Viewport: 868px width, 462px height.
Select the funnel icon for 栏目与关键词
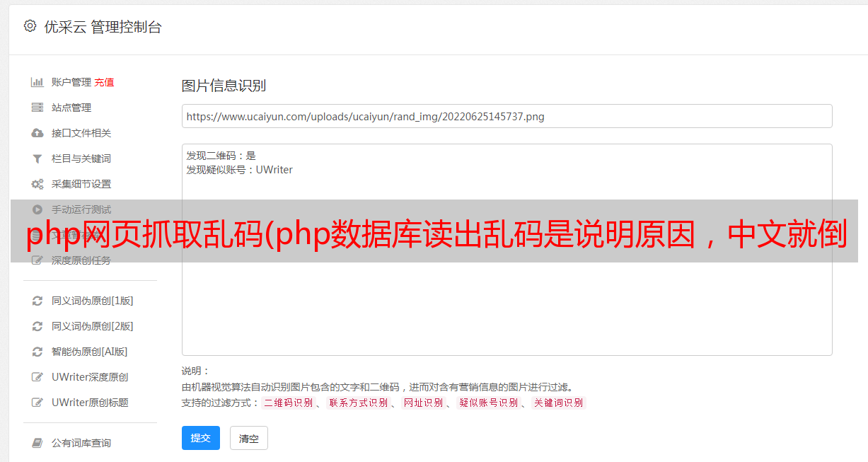37,158
